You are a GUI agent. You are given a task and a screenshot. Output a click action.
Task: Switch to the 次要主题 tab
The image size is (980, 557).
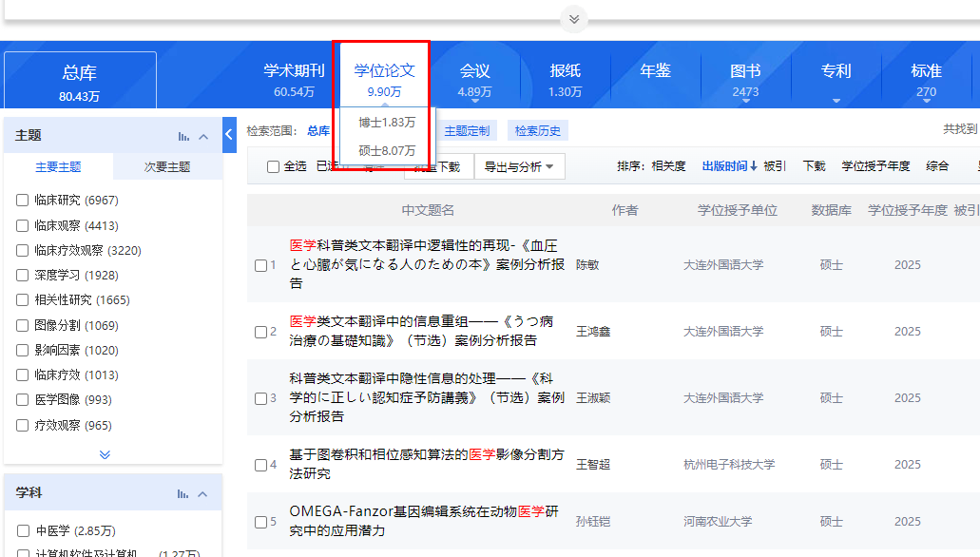pyautogui.click(x=167, y=165)
